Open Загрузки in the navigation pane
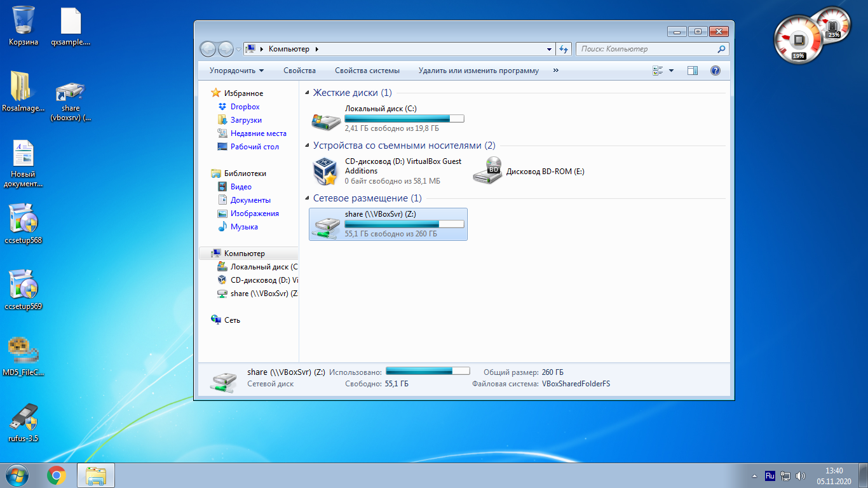The image size is (868, 488). click(246, 120)
